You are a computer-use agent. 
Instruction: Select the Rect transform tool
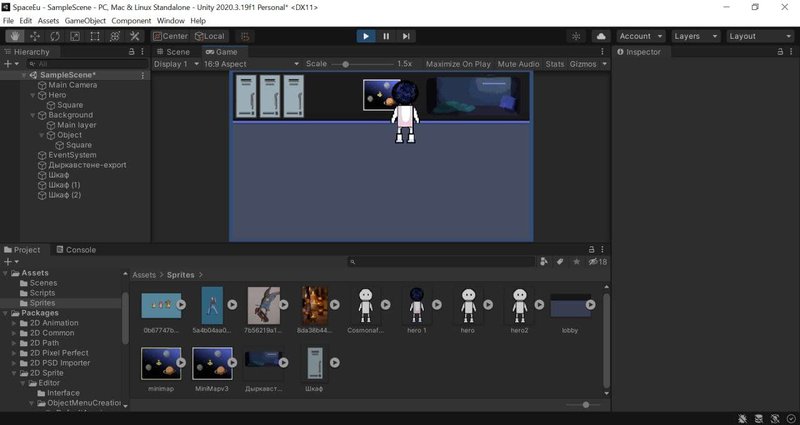(x=94, y=36)
